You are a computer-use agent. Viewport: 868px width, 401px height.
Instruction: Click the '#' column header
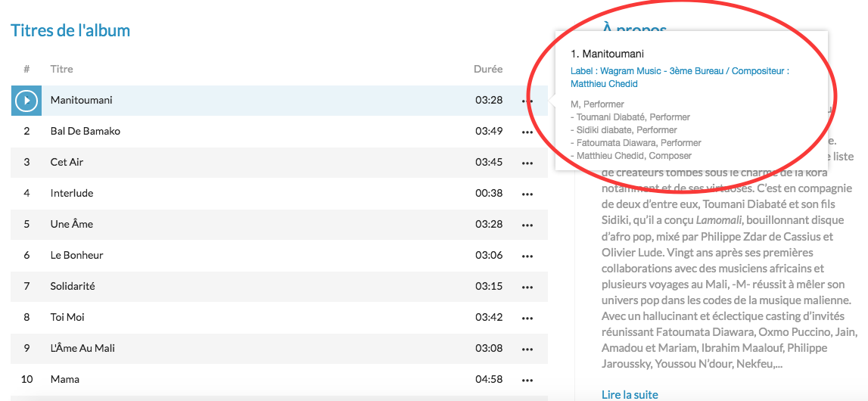pos(26,69)
